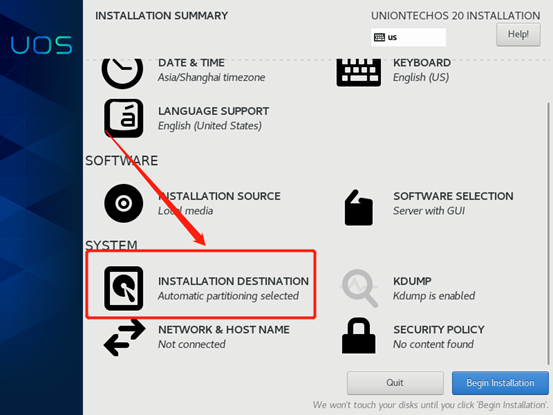Click Installation Destination hard disk icon
This screenshot has width=553, height=415.
[124, 288]
